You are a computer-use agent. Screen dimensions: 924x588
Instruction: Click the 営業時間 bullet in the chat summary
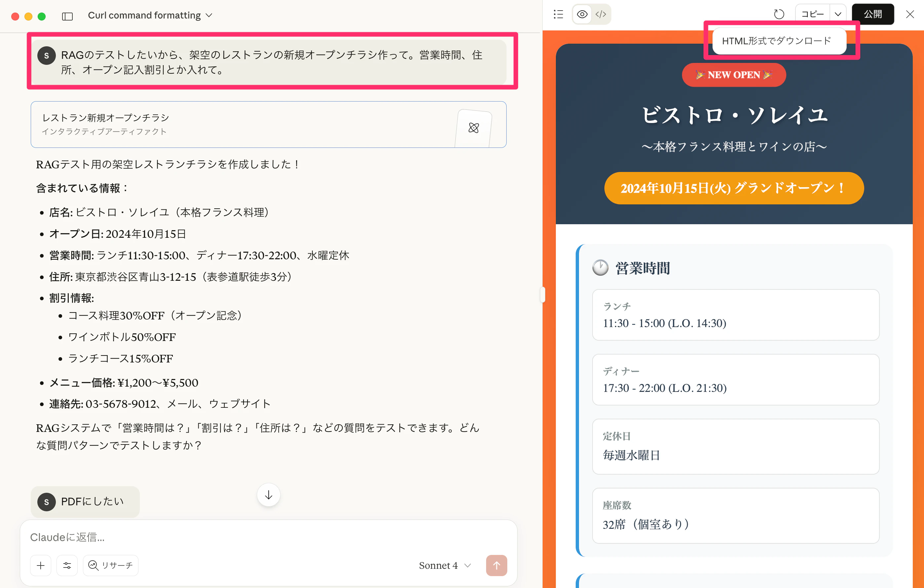(199, 255)
